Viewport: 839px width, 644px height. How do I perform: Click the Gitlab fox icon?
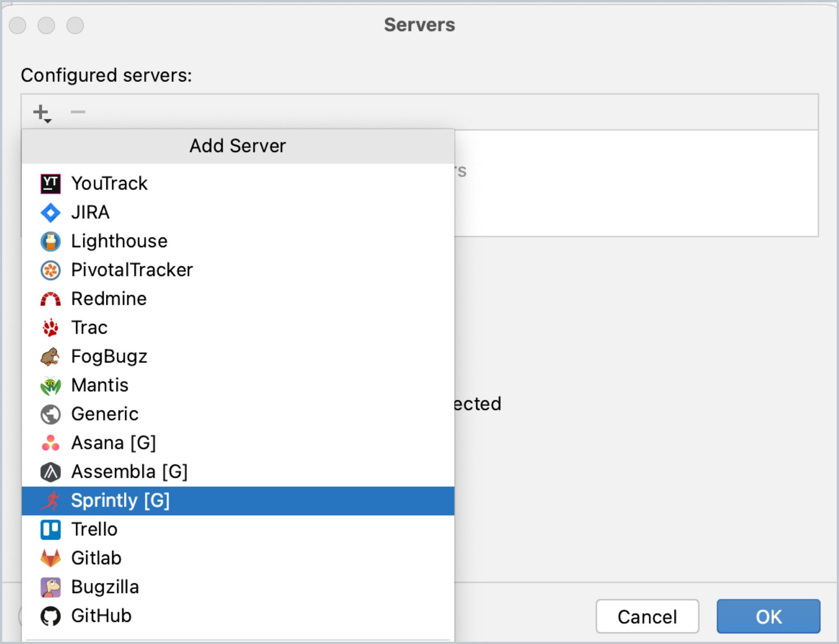pos(50,558)
